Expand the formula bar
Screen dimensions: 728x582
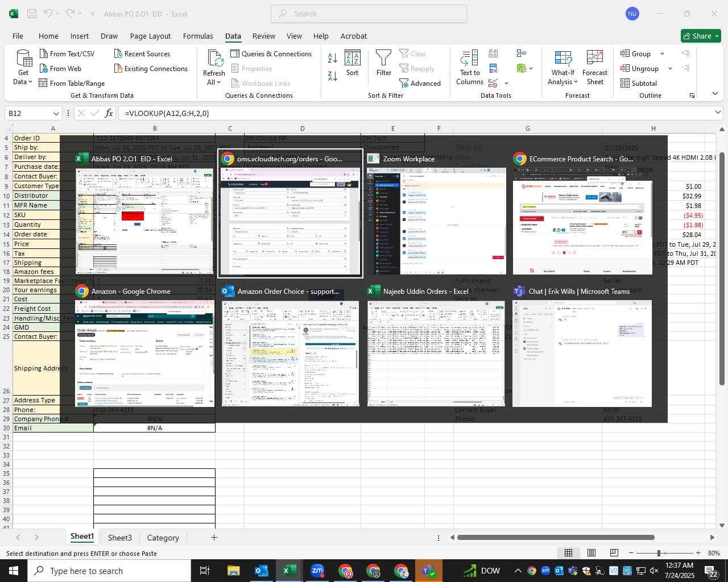click(x=718, y=113)
